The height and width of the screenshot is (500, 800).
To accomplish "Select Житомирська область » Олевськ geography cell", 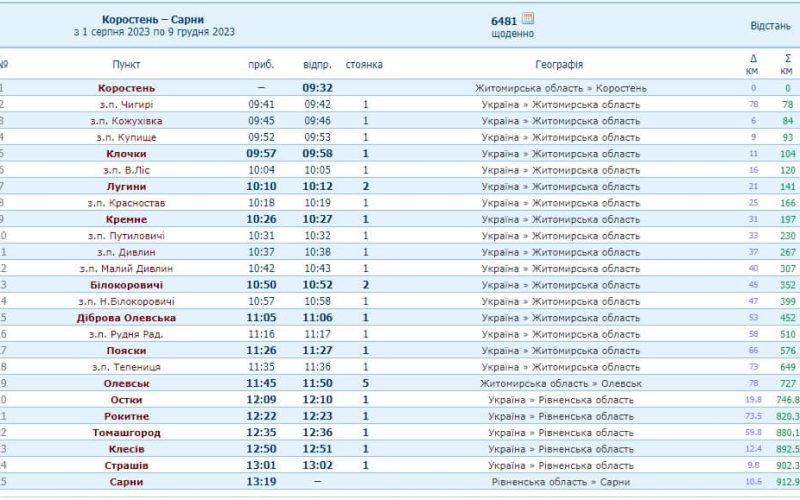I will point(561,383).
